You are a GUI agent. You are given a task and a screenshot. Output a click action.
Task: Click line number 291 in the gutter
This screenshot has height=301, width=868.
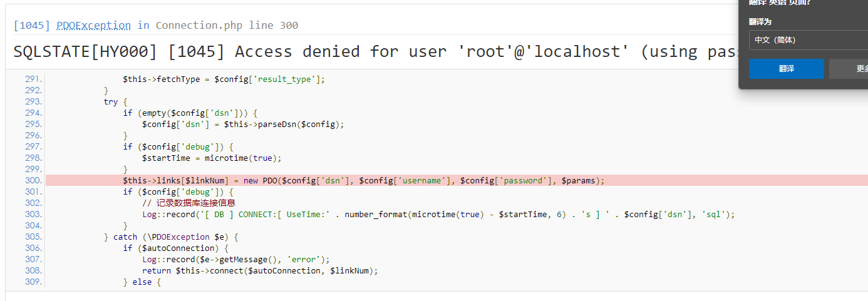coord(34,79)
